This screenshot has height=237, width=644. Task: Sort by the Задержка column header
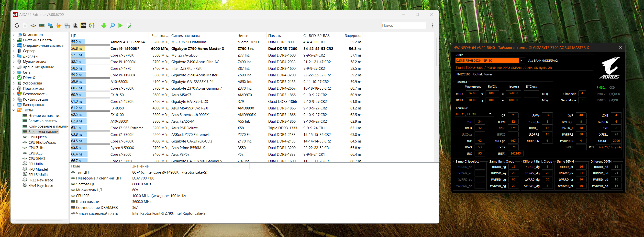pyautogui.click(x=351, y=36)
